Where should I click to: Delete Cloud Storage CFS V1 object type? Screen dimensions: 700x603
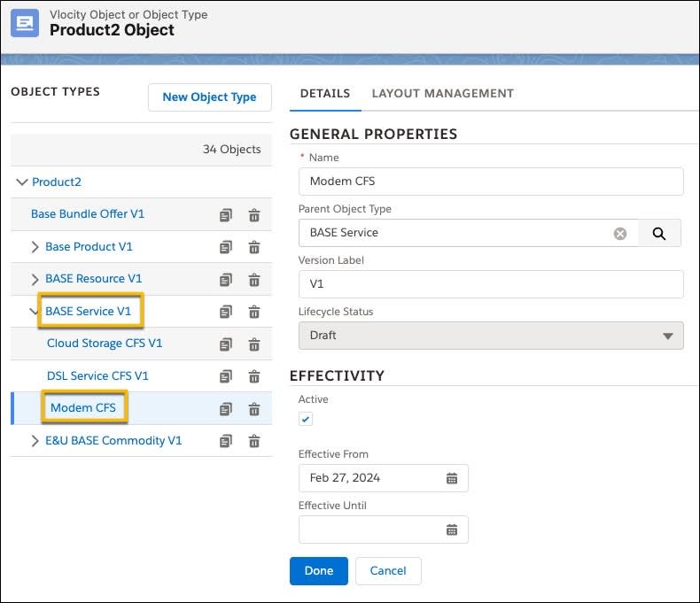point(254,344)
